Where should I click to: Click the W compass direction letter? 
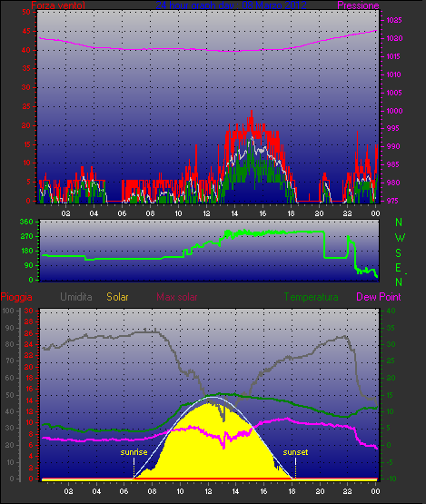point(400,238)
